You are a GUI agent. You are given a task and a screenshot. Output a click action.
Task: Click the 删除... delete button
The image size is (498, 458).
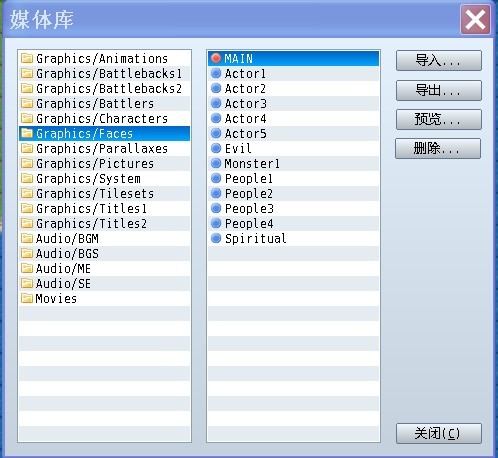(438, 148)
